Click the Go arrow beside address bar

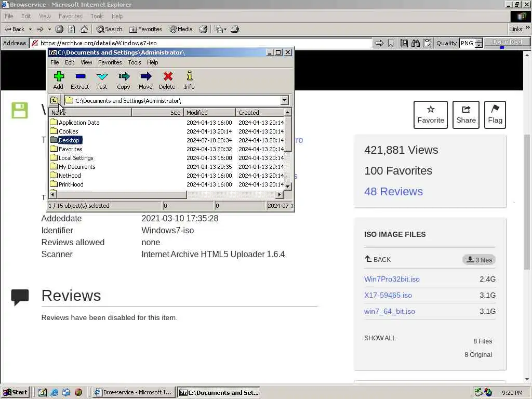[380, 43]
